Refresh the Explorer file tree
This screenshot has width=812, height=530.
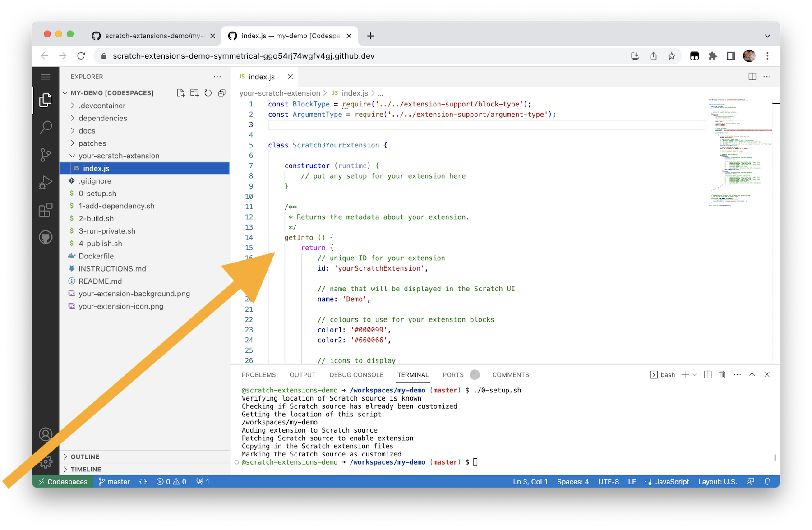208,92
